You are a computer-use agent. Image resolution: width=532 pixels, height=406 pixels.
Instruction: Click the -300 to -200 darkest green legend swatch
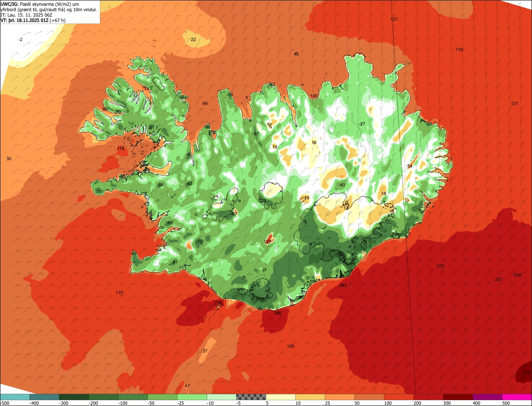(x=74, y=397)
